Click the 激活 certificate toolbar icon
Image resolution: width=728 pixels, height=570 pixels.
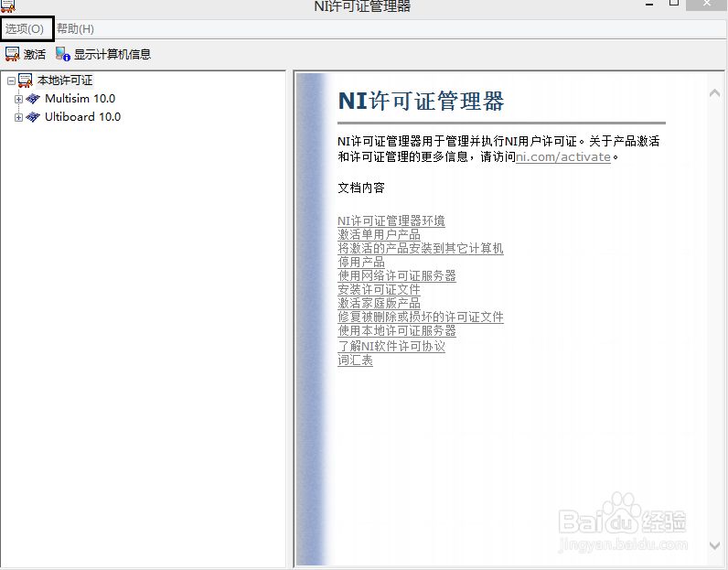12,54
